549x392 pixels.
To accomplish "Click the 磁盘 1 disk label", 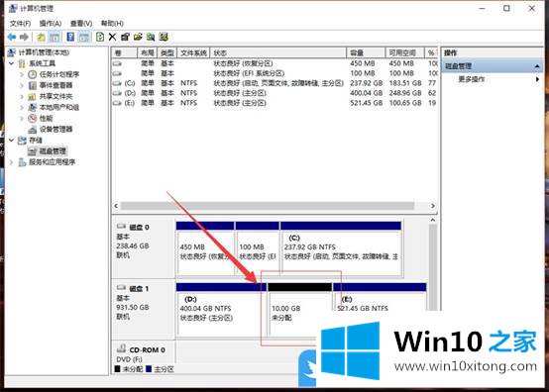I will 140,289.
